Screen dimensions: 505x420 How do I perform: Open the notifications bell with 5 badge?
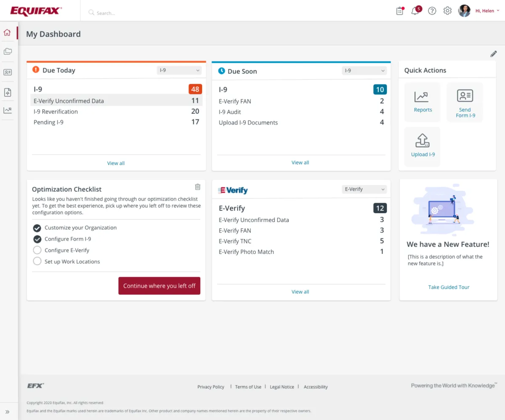[416, 11]
